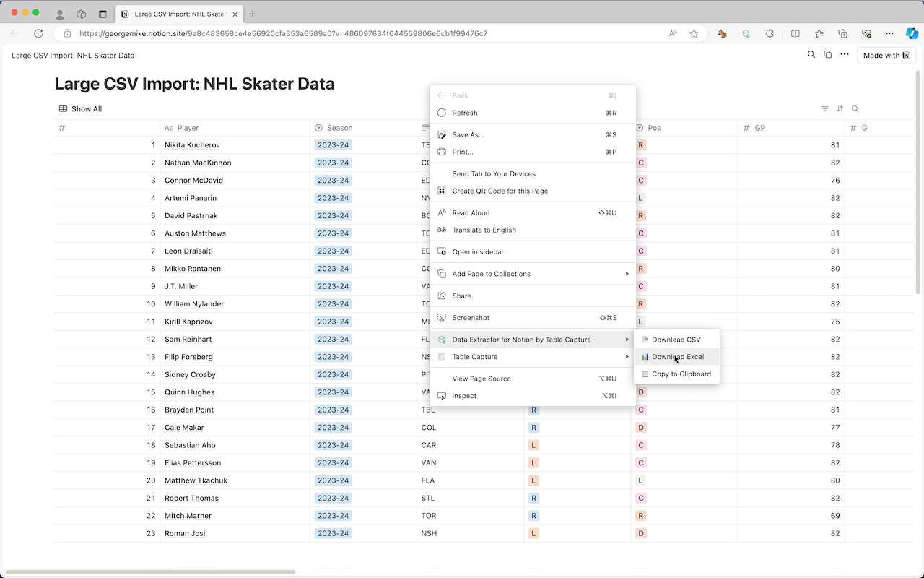Open the Notion page search magnifier
This screenshot has width=924, height=578.
(x=811, y=55)
